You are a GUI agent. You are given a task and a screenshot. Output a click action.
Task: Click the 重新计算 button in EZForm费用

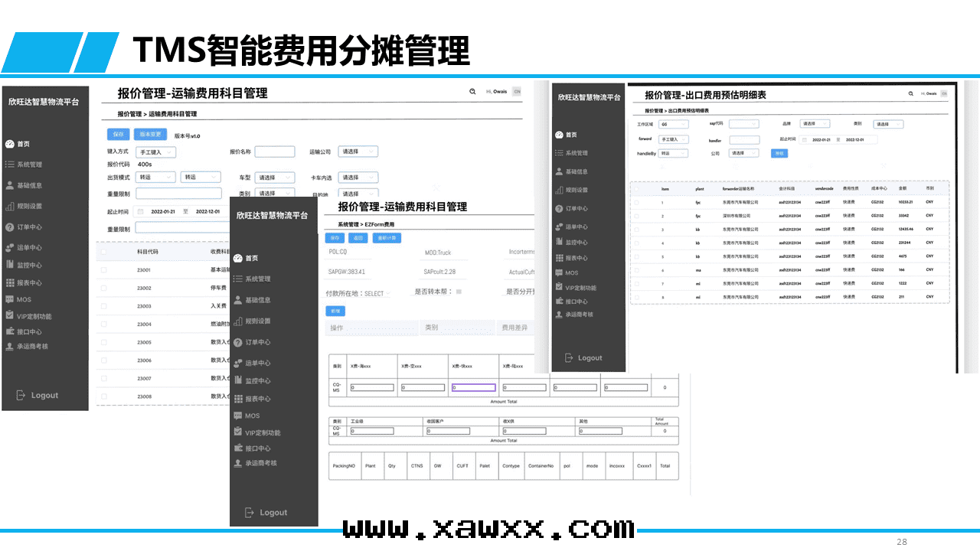tap(387, 238)
